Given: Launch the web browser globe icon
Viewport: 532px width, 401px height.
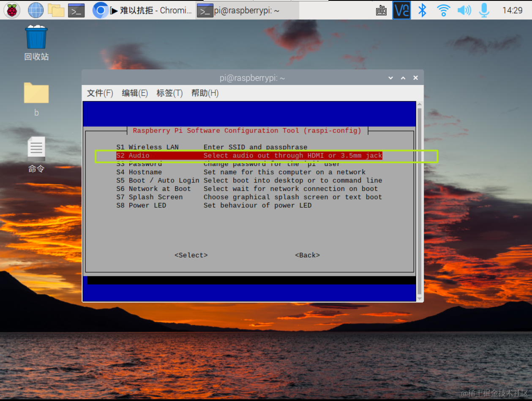Looking at the screenshot, I should click(x=35, y=10).
